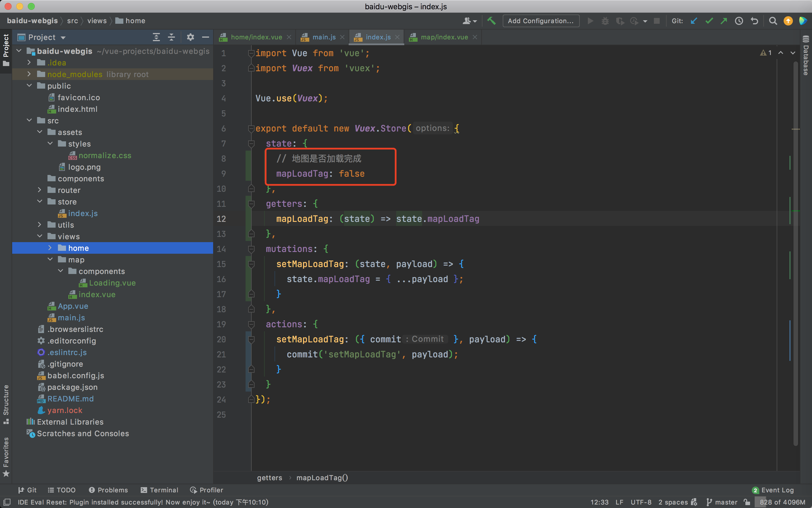
Task: Expand the node_modules folder
Action: coord(29,74)
